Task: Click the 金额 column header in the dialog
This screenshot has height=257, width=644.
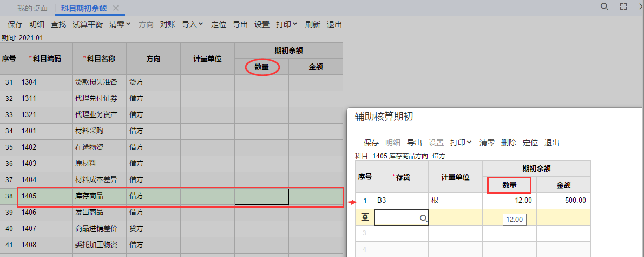Action: tap(563, 185)
